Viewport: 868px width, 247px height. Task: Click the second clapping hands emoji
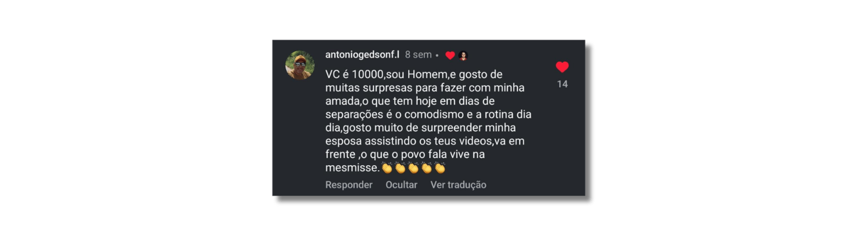click(400, 168)
